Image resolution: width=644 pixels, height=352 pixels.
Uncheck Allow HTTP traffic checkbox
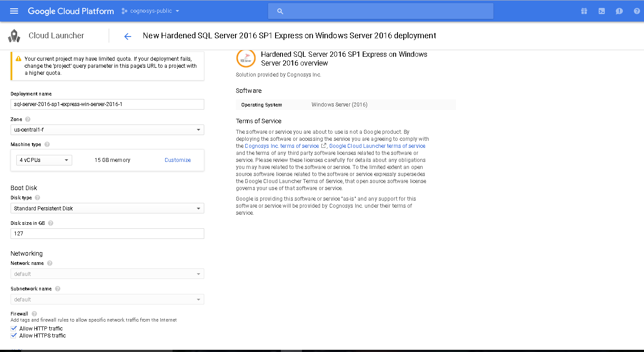[x=14, y=328]
